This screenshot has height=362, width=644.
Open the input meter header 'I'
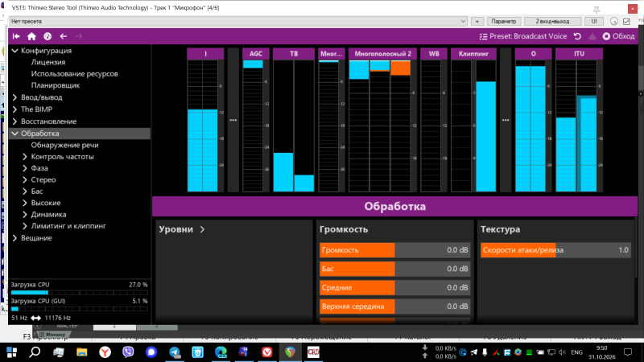[x=205, y=54]
